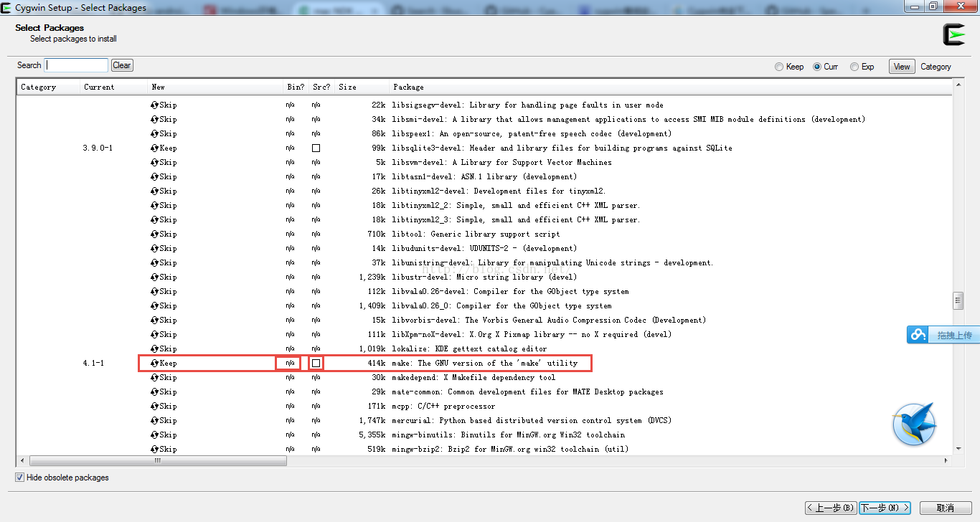Click the Skip icon for mingw-binutils

pyautogui.click(x=154, y=435)
